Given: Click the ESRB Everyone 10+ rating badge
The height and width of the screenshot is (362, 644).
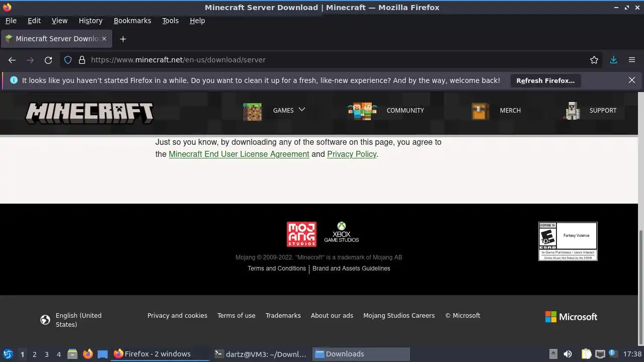Looking at the screenshot, I should click(x=568, y=241).
